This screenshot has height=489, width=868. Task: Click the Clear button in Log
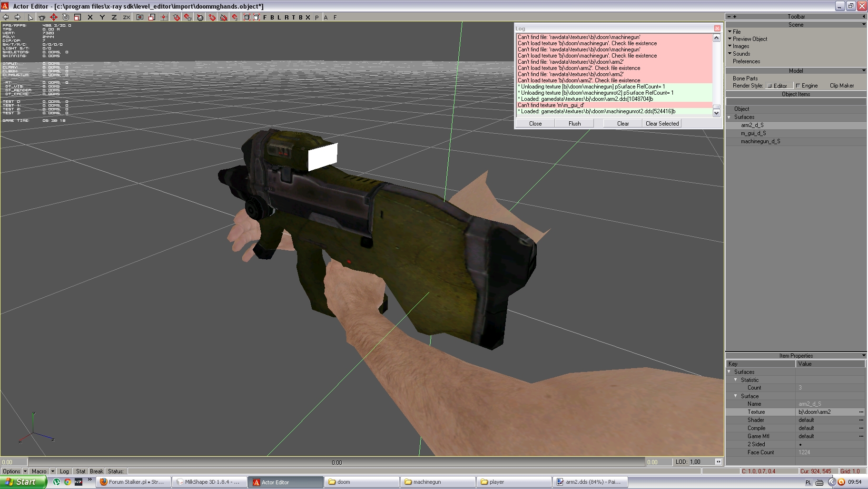tap(623, 123)
